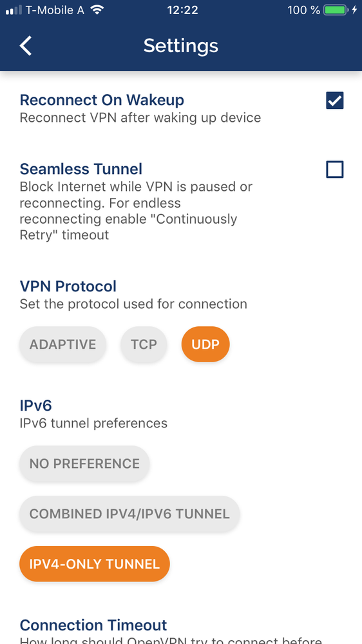Tap the Connection Timeout heading
The height and width of the screenshot is (644, 362).
click(93, 625)
